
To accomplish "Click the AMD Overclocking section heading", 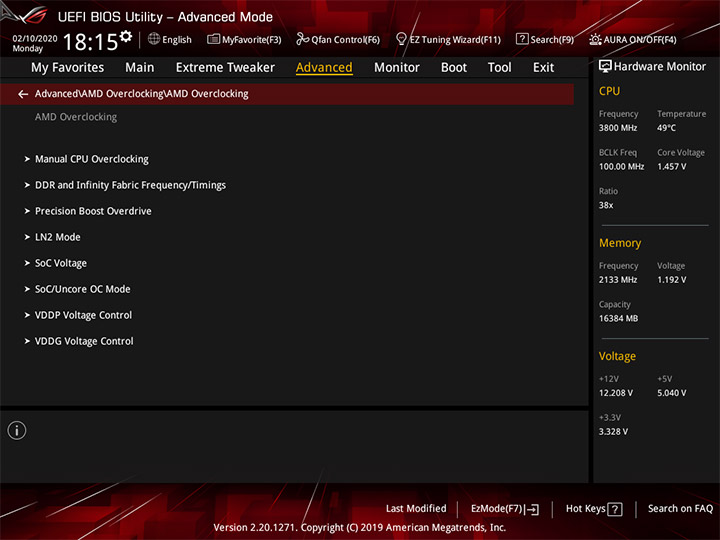I will click(76, 117).
